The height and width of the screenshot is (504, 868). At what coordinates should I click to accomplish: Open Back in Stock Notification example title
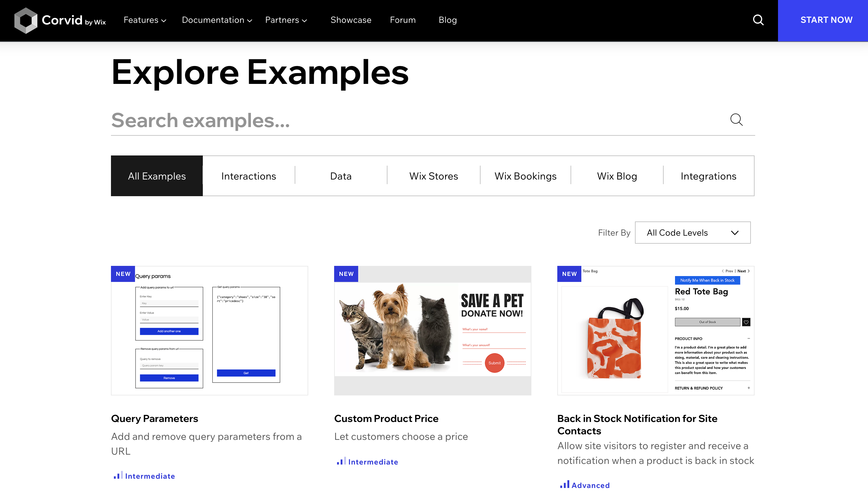click(x=637, y=424)
